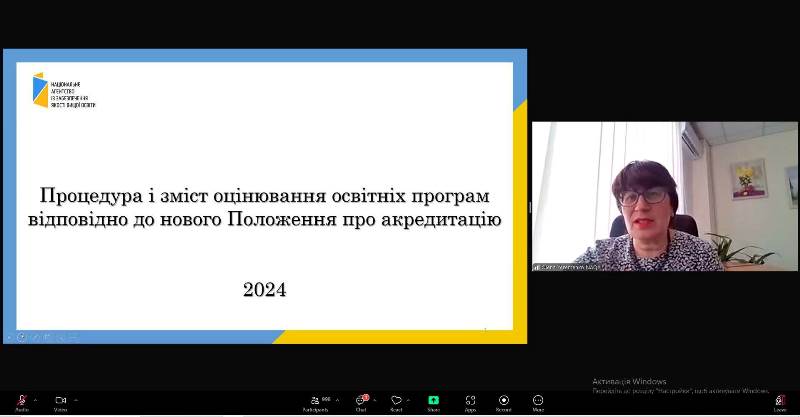Image resolution: width=800 pixels, height=417 pixels.
Task: Click the circular slideshow control on slide's bottom-left
Action: pyautogui.click(x=21, y=337)
